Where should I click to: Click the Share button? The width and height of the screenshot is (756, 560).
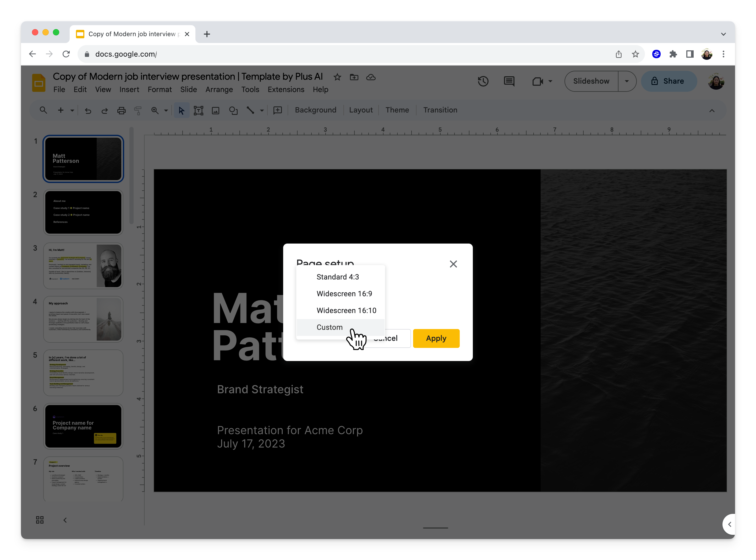pyautogui.click(x=669, y=81)
